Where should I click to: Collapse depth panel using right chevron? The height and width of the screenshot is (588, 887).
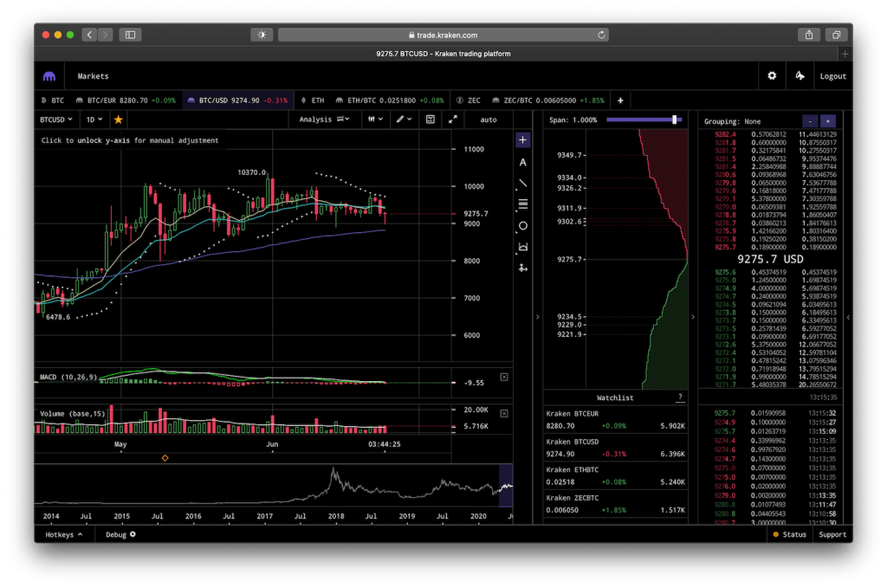point(693,317)
